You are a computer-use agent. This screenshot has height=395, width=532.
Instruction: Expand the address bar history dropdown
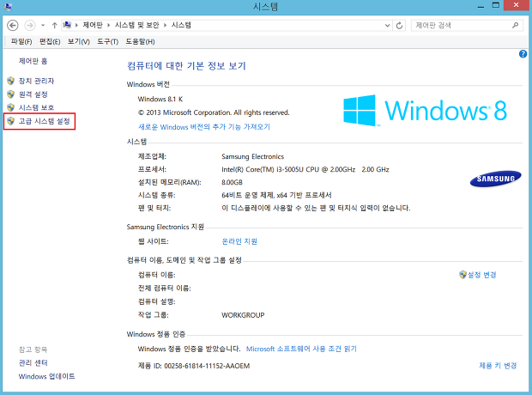[387, 25]
